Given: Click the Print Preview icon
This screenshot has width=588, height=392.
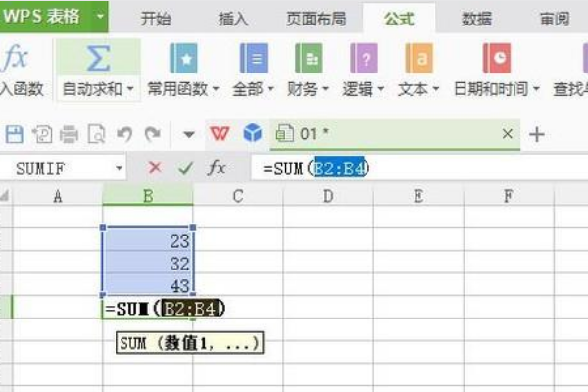Looking at the screenshot, I should pos(96,134).
